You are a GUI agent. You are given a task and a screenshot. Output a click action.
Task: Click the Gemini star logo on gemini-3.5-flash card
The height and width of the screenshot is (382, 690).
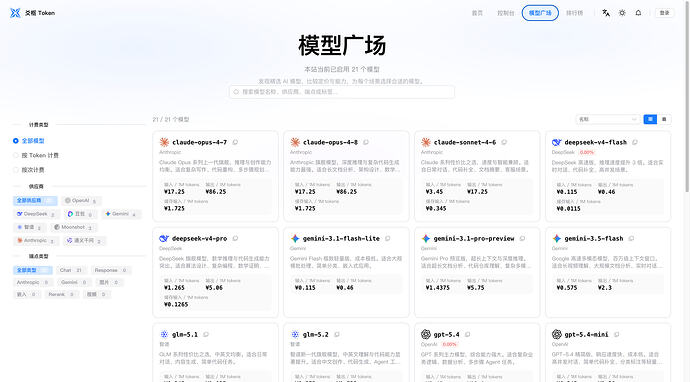point(557,239)
